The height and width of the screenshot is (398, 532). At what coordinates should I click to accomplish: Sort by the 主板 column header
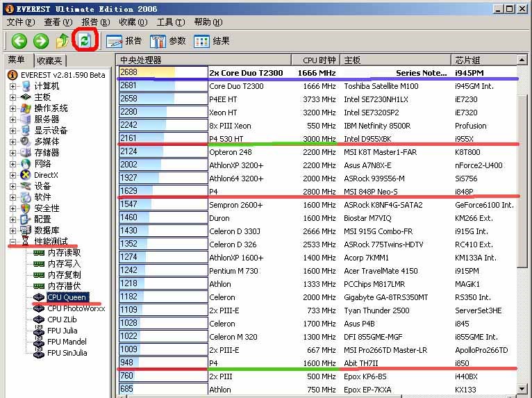[396, 60]
